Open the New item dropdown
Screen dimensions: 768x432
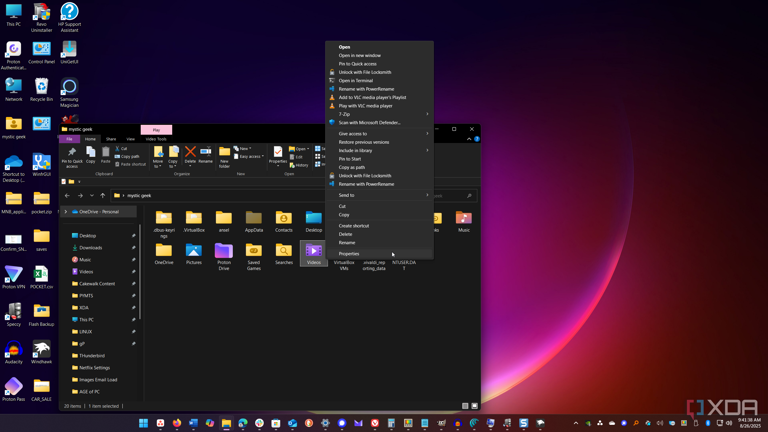(242, 148)
